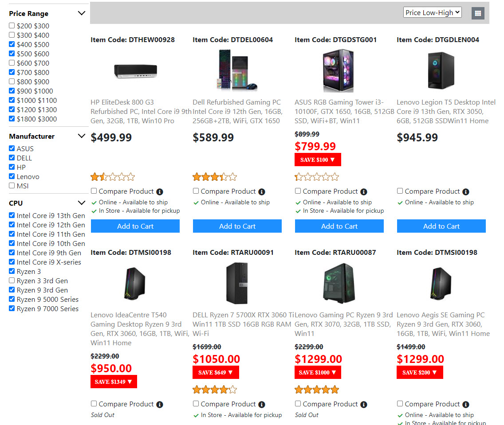Viewport: 504px width, 425px height.
Task: Click info icon beside ASUS RGB compare
Action: 364,192
